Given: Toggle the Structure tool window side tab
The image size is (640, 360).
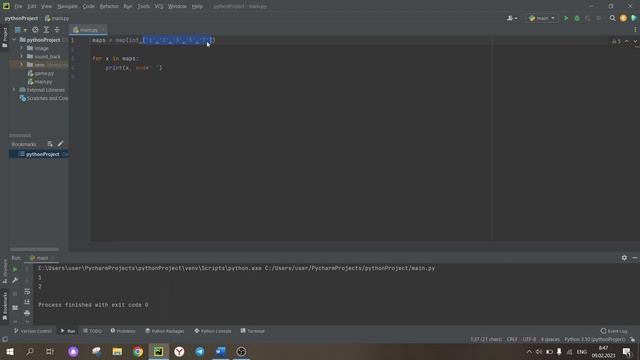Looking at the screenshot, I should click(4, 271).
